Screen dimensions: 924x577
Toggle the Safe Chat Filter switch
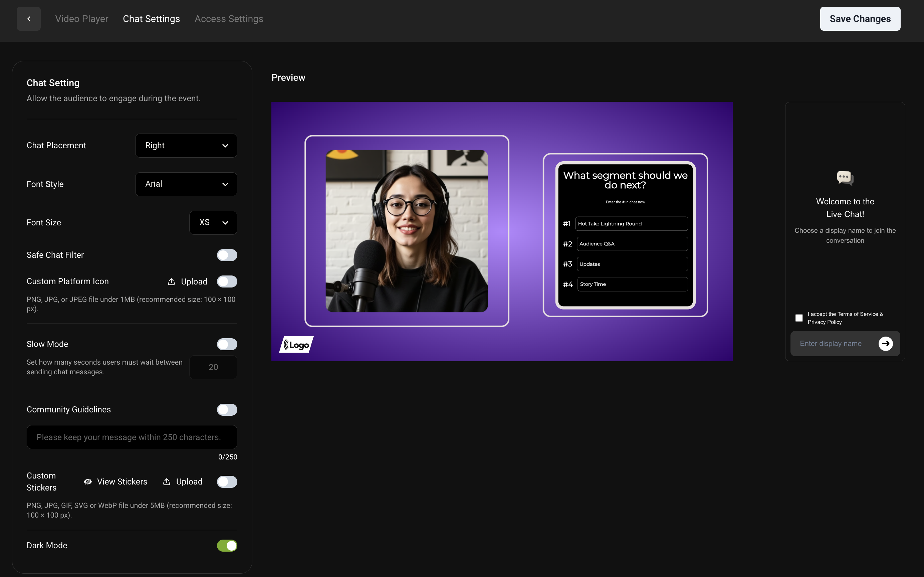(227, 255)
